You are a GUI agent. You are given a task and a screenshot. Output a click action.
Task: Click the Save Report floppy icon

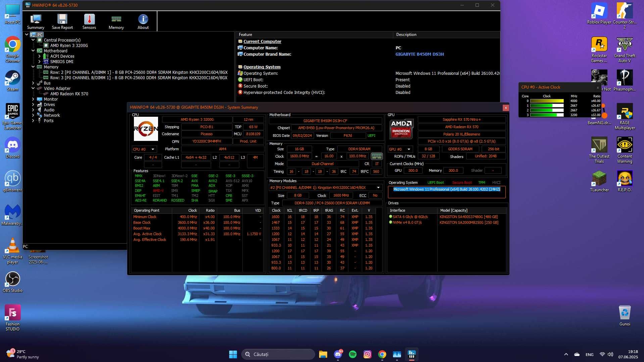tap(62, 21)
